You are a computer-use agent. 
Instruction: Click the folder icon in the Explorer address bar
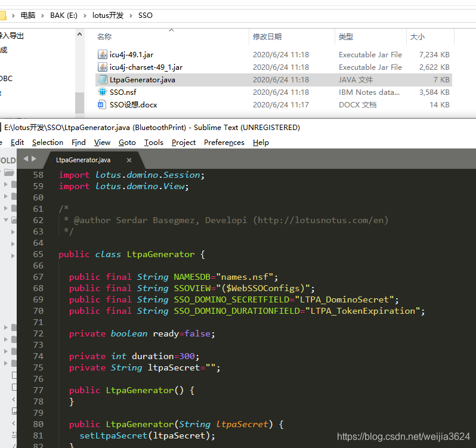3,15
